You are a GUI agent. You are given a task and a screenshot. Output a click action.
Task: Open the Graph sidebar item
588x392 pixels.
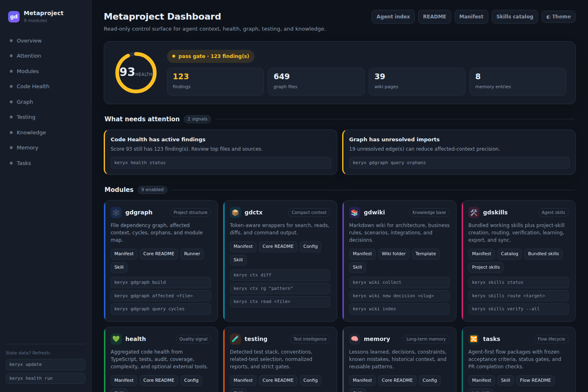(45, 102)
